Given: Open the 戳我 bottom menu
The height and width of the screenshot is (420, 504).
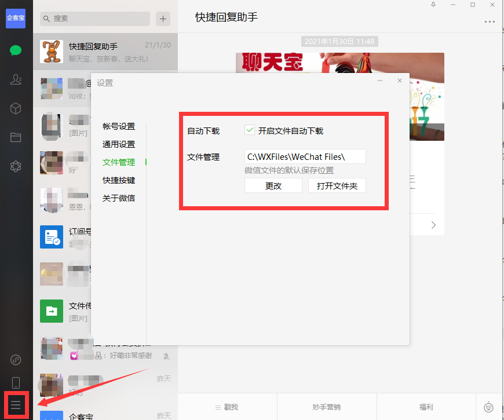Looking at the screenshot, I should pos(227,407).
